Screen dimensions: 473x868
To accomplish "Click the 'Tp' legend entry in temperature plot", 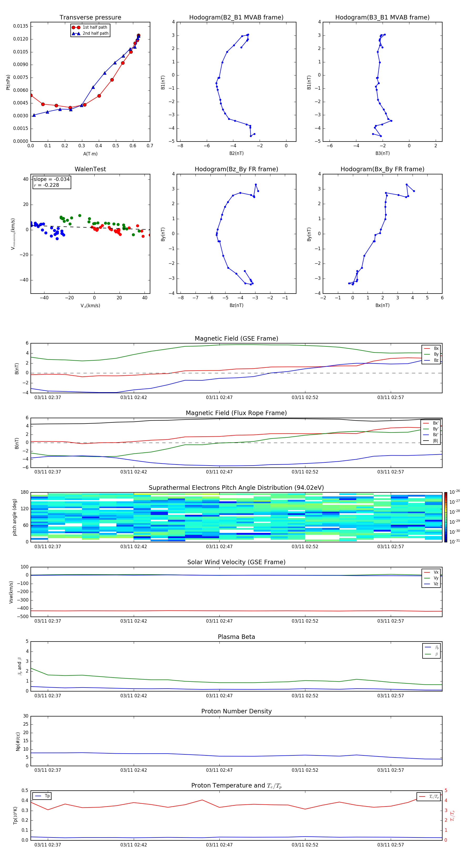I will pyautogui.click(x=42, y=796).
